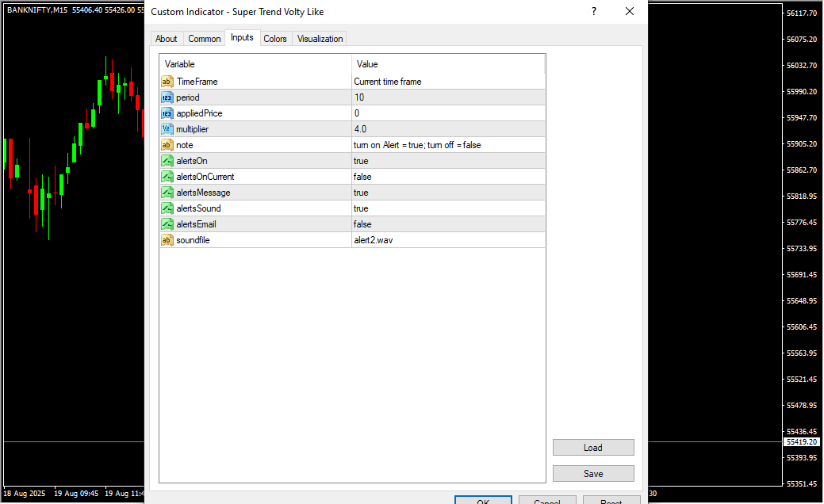Click the double-type icon next to multiplier
This screenshot has height=504, width=824.
click(167, 129)
